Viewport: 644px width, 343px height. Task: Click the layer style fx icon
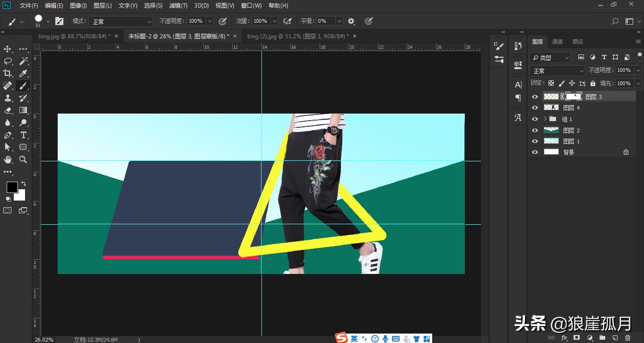click(x=564, y=338)
